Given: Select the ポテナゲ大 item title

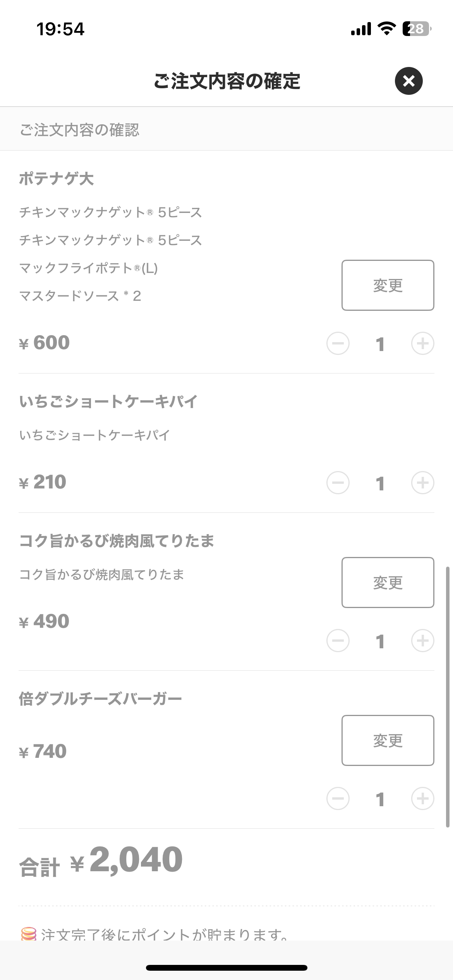Looking at the screenshot, I should point(57,179).
